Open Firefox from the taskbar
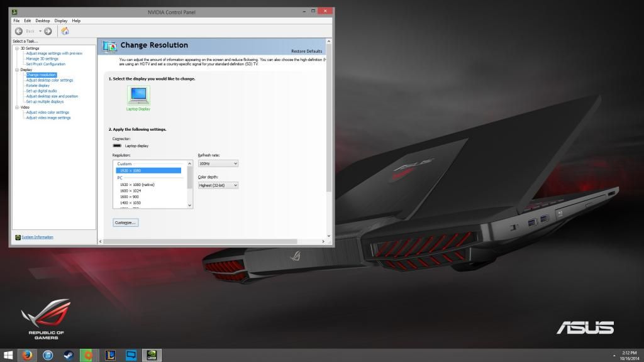 point(27,355)
